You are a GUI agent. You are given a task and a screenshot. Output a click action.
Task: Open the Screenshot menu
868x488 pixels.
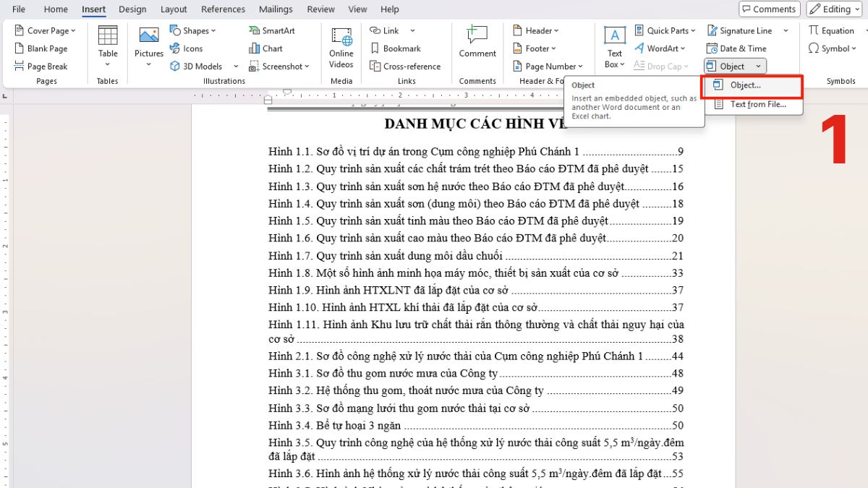(278, 67)
